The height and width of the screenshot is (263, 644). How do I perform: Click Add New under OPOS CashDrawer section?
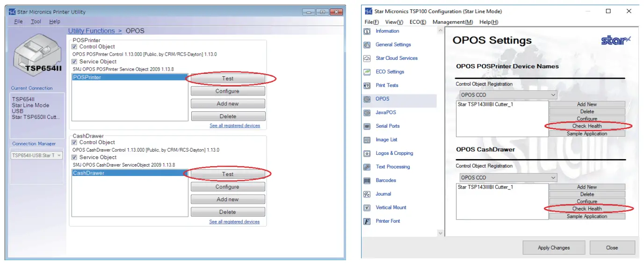point(587,187)
